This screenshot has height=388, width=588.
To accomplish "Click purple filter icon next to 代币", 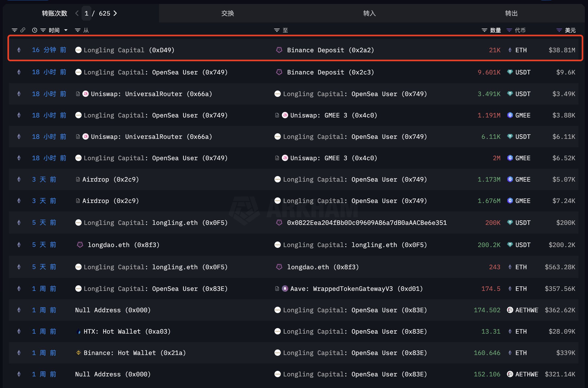I will 509,30.
